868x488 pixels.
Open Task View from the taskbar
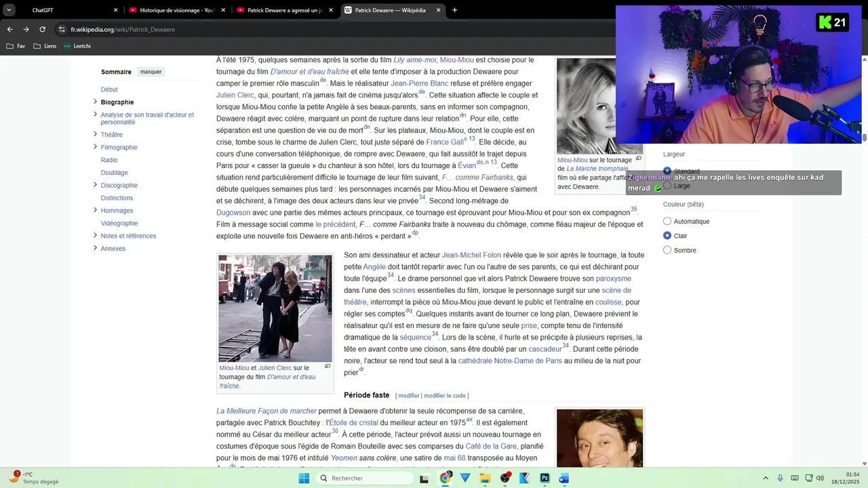click(425, 478)
